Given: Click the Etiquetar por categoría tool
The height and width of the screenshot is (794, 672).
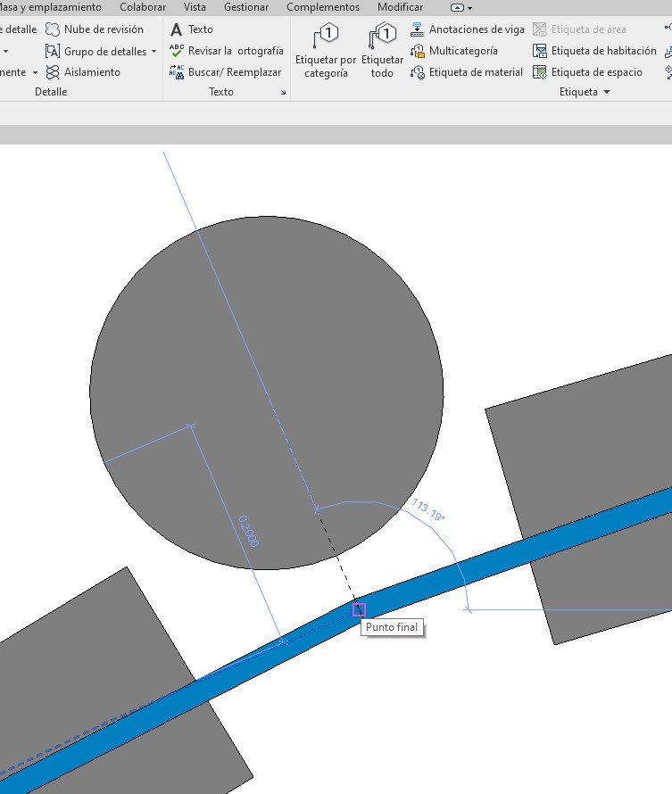Looking at the screenshot, I should pos(326,52).
